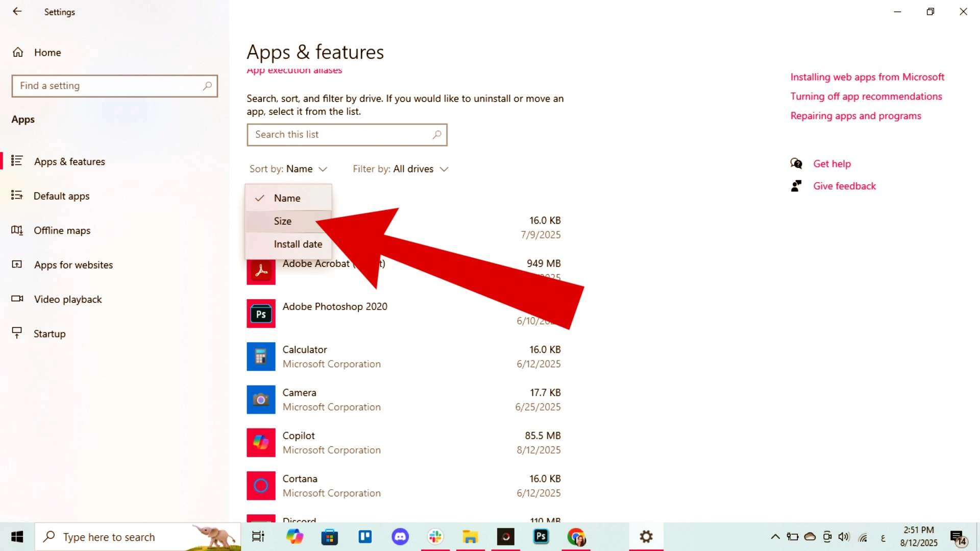Open the volume control in the tray
The image size is (980, 551).
coord(844,537)
